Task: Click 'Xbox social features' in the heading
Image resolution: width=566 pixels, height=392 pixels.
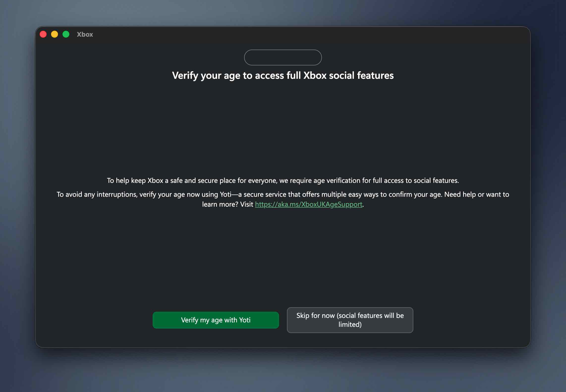Action: click(348, 76)
